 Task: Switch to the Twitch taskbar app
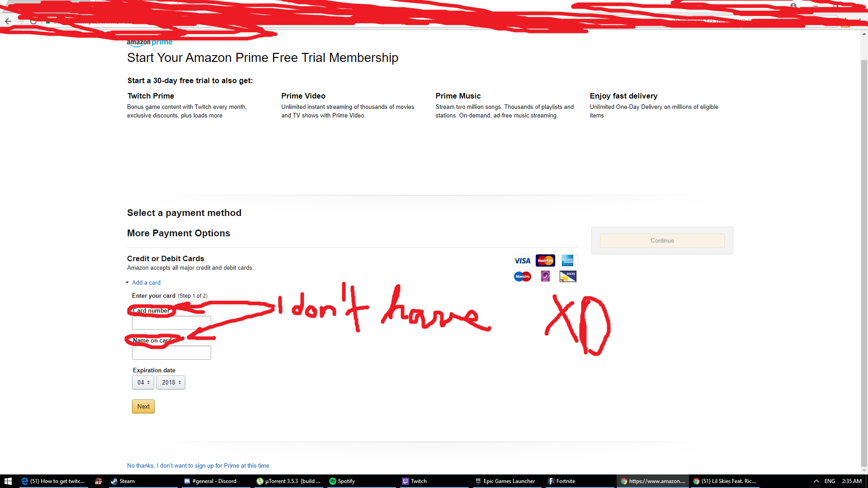pos(434,481)
